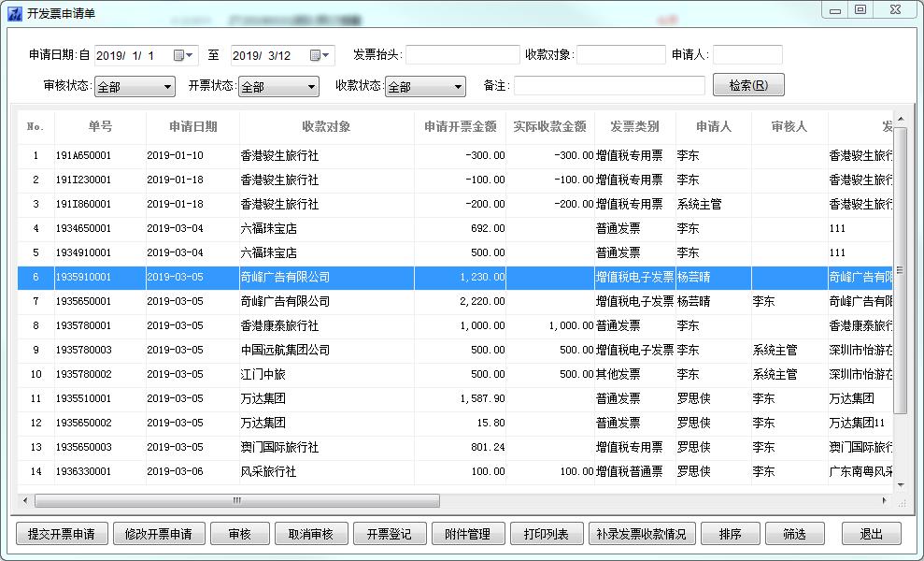Click the 打印列表 button
The width and height of the screenshot is (924, 561).
coord(547,534)
